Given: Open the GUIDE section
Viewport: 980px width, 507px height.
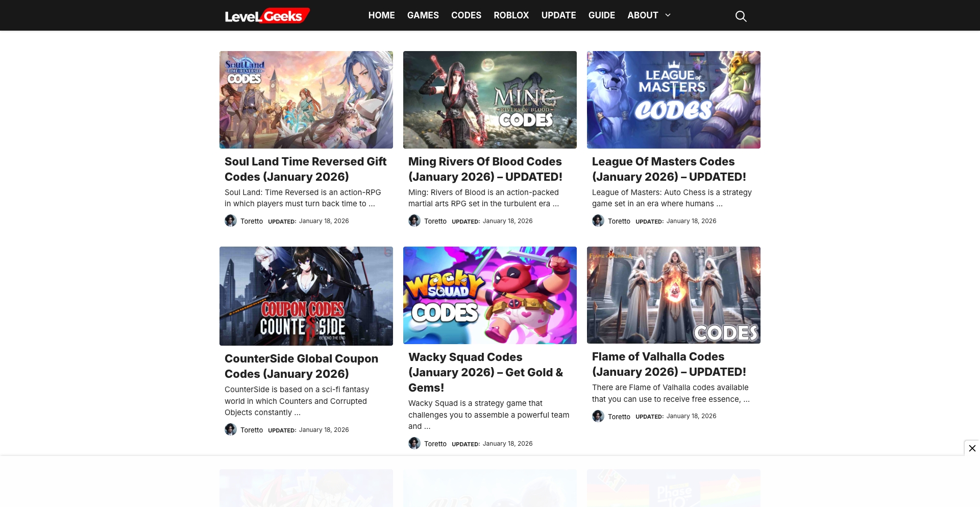Looking at the screenshot, I should [x=602, y=15].
